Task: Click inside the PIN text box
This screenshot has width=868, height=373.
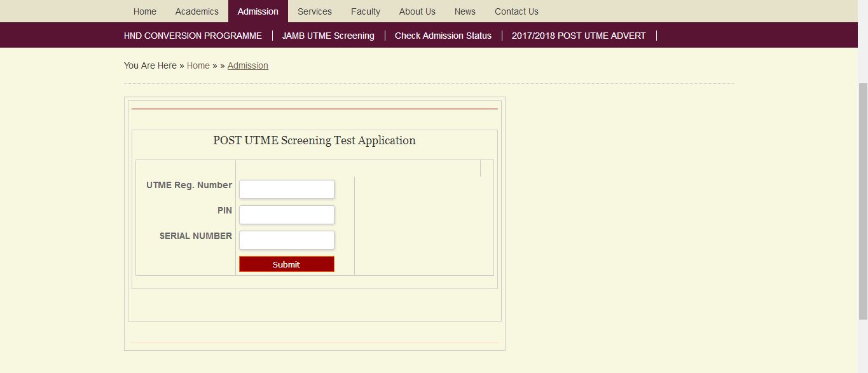Action: (286, 215)
